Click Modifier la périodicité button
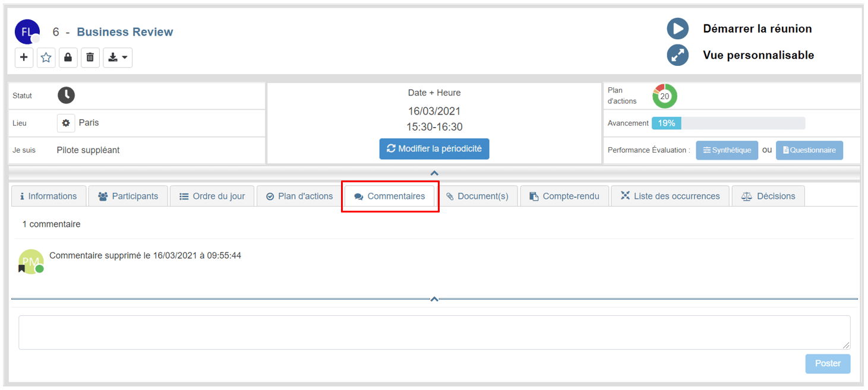The height and width of the screenshot is (390, 868). [434, 149]
